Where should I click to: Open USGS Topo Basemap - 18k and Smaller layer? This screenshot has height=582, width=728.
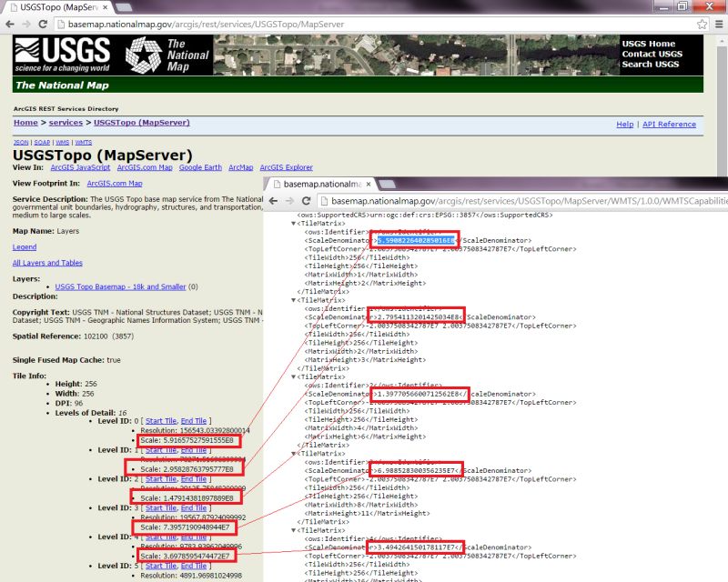[120, 286]
